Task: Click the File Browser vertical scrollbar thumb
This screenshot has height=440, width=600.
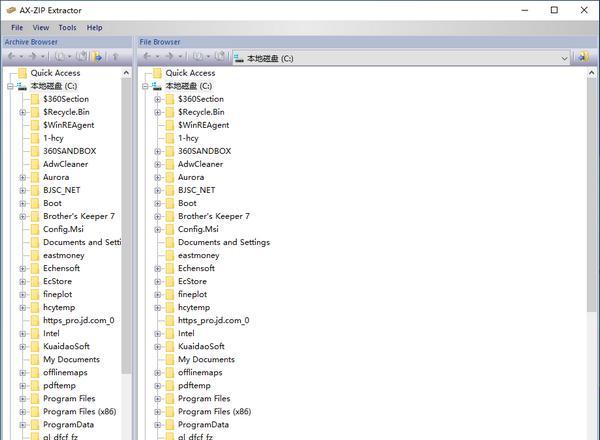Action: click(x=592, y=195)
